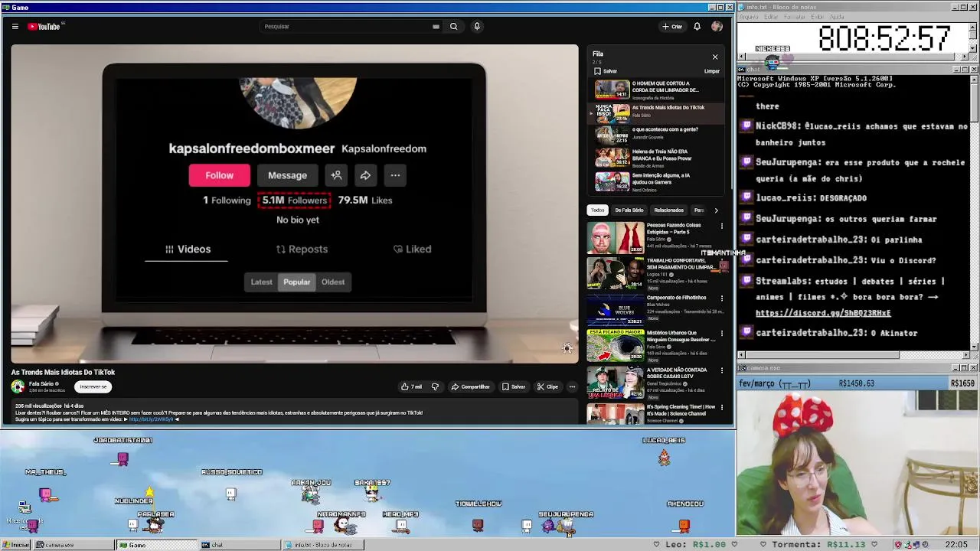Image resolution: width=980 pixels, height=551 pixels.
Task: Open Fala Sério channel avatar
Action: point(18,387)
